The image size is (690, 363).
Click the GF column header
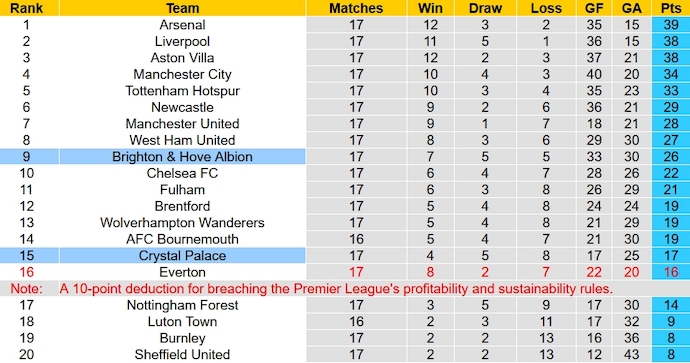pyautogui.click(x=594, y=8)
